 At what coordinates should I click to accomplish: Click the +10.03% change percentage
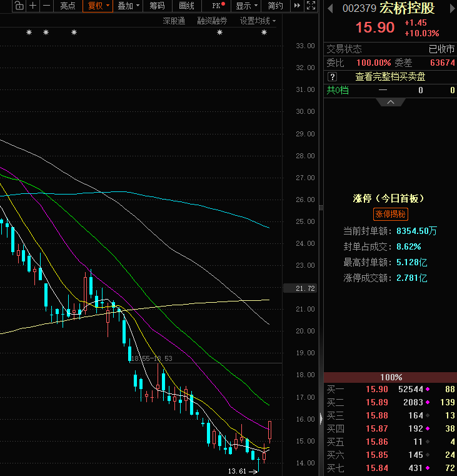422,33
